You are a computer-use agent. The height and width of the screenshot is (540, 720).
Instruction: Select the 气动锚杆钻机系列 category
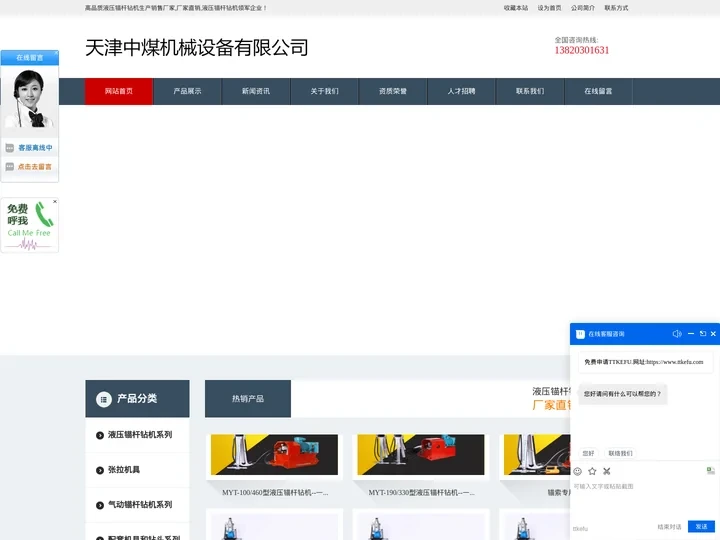[140, 505]
